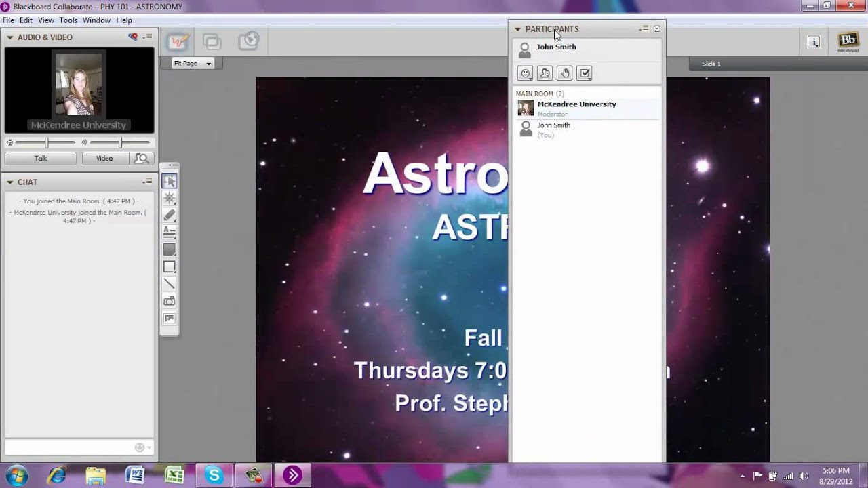
Task: Collapse the Participants panel
Action: [517, 29]
